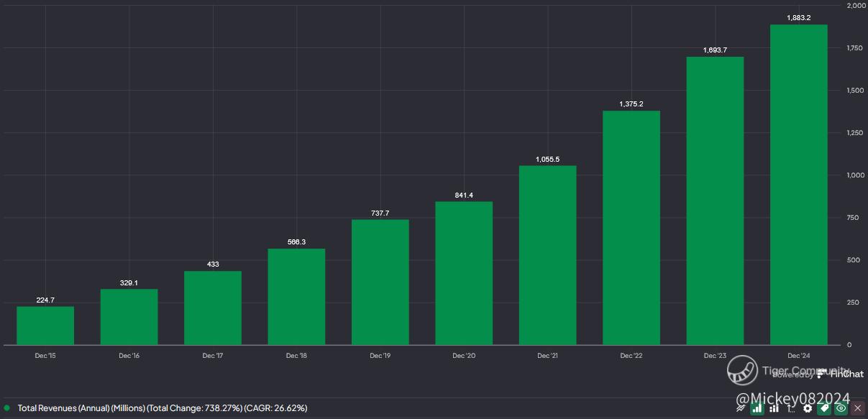Select the Dec '24 revenue bar

[799, 185]
